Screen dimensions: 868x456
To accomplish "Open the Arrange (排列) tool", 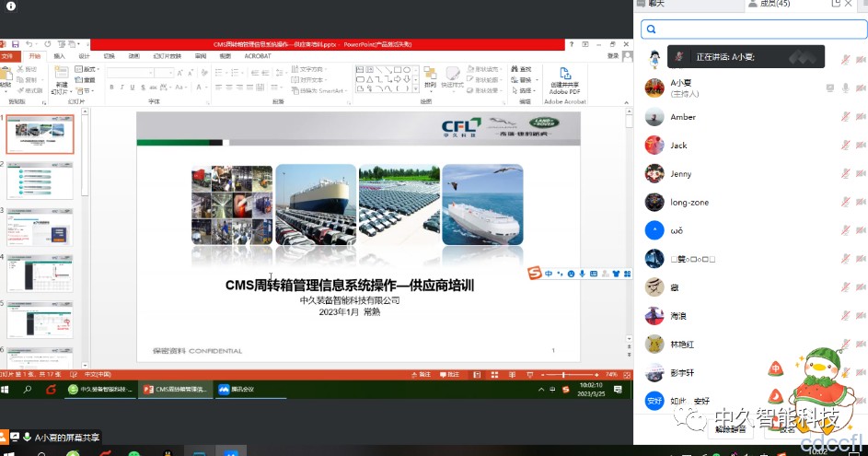I will pos(430,76).
